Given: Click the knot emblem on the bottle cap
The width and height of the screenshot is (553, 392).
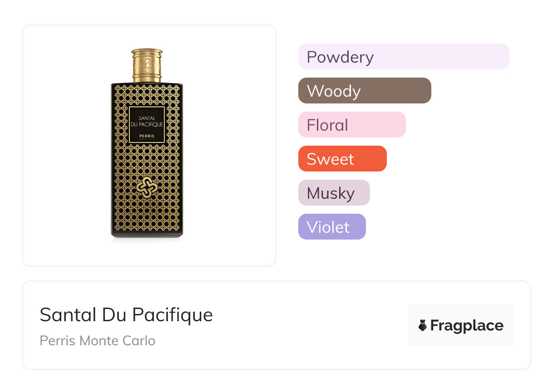Looking at the screenshot, I should (x=147, y=65).
